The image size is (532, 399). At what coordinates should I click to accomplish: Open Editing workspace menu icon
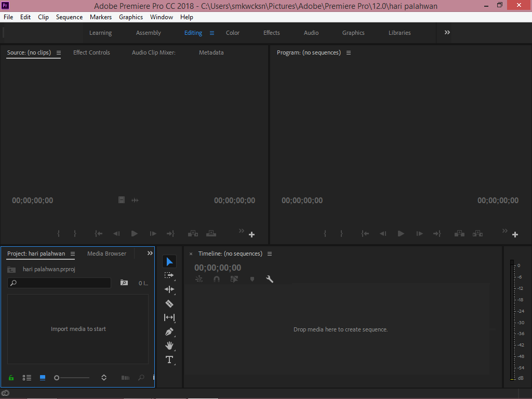pos(212,33)
